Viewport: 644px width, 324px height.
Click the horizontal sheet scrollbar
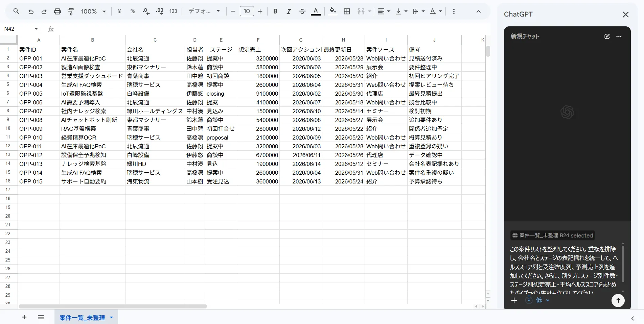pos(113,306)
